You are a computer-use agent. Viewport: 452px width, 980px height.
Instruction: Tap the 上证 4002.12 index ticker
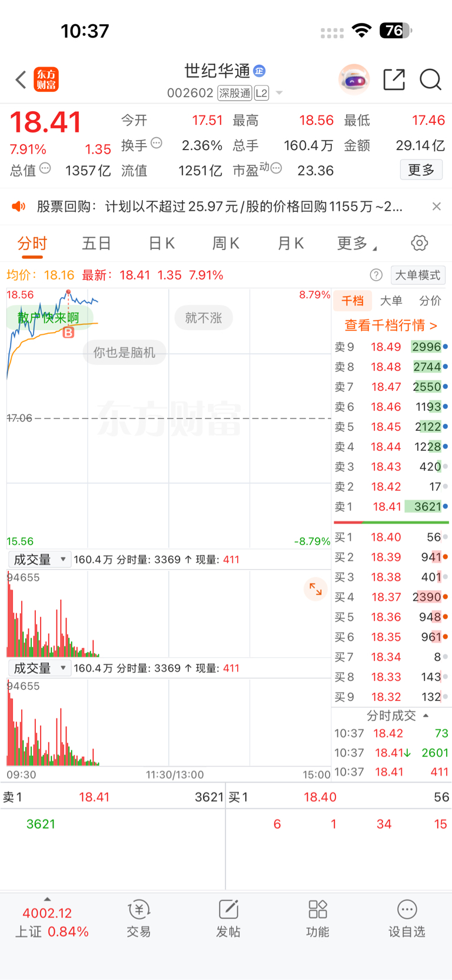tap(52, 922)
